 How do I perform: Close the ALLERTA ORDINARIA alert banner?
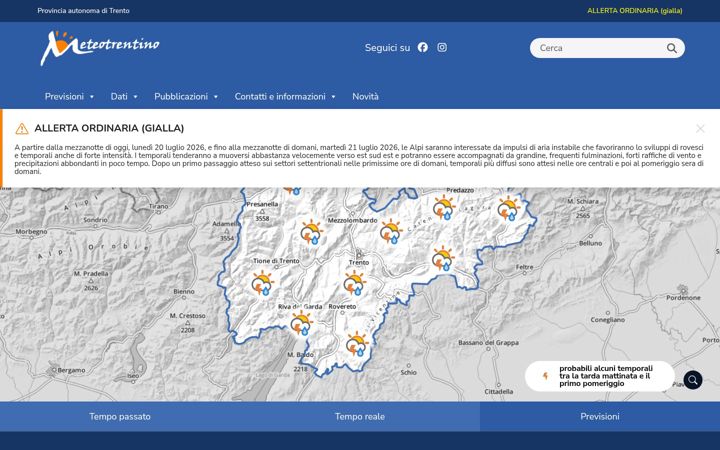click(x=700, y=129)
